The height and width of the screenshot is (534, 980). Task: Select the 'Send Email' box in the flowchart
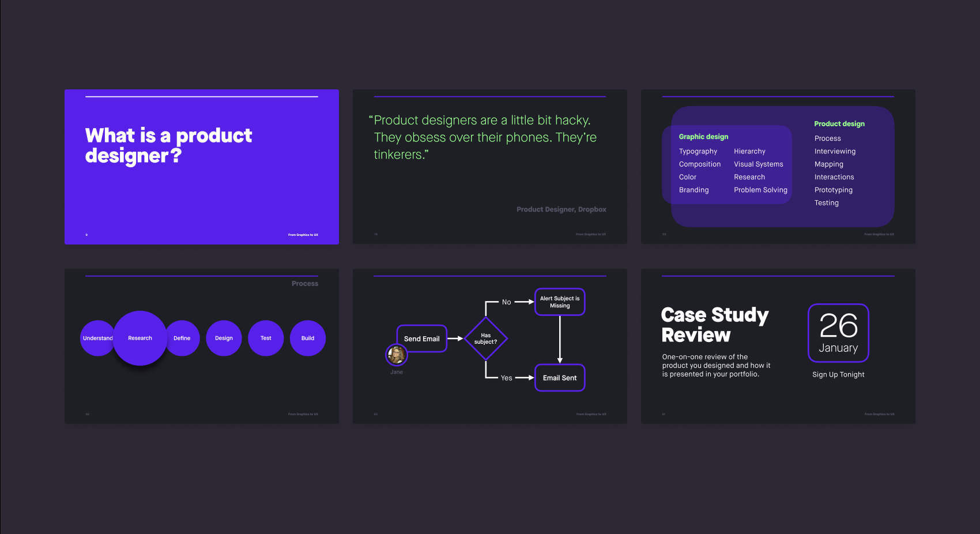coord(421,339)
